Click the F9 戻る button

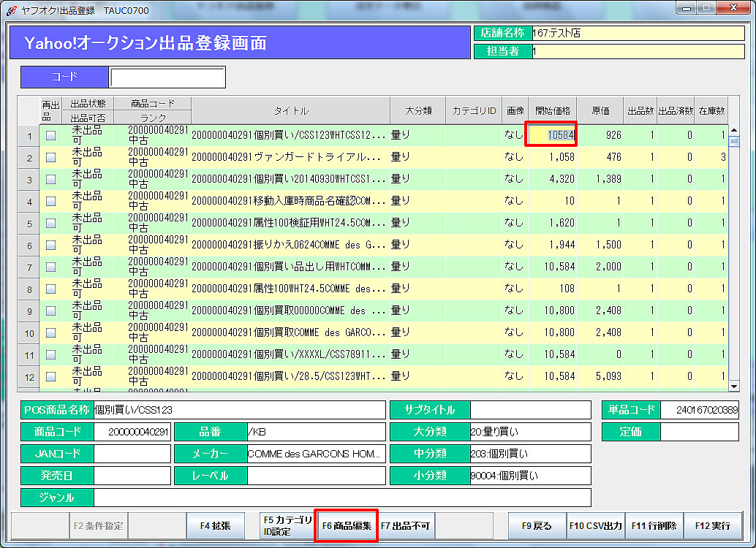[x=537, y=525]
